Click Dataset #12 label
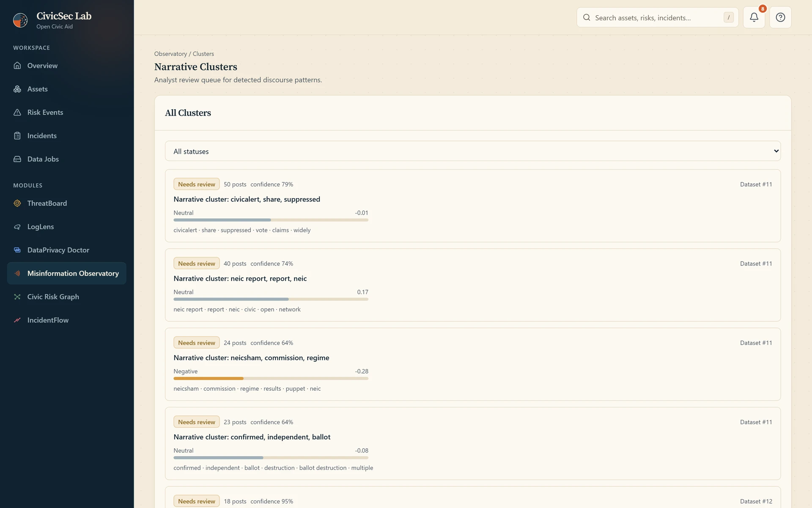The image size is (812, 508). pyautogui.click(x=756, y=501)
